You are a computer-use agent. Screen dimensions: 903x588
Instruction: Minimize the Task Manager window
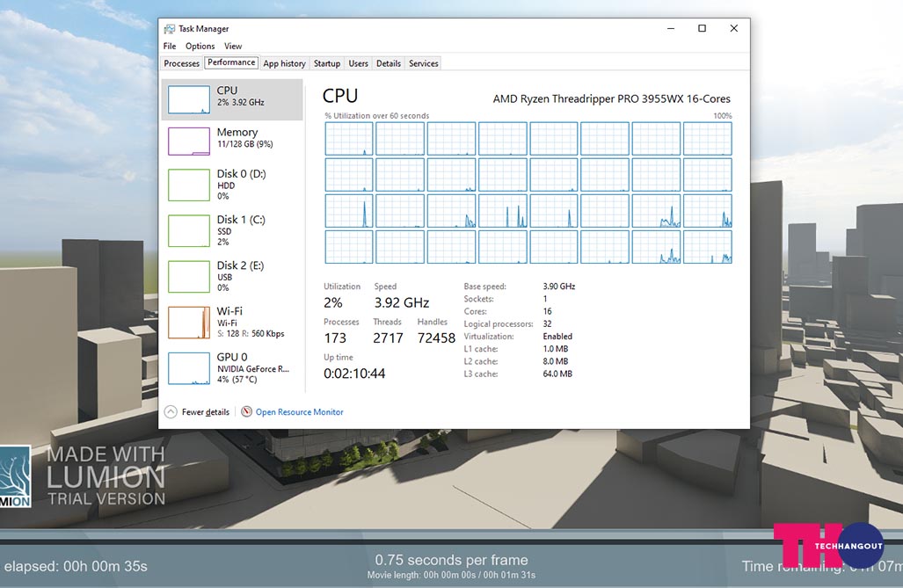coord(671,28)
